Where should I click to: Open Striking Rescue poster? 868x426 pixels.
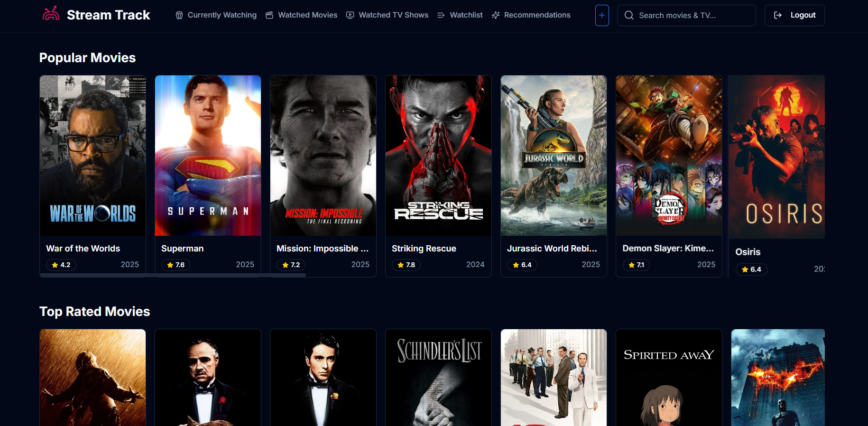click(x=438, y=156)
